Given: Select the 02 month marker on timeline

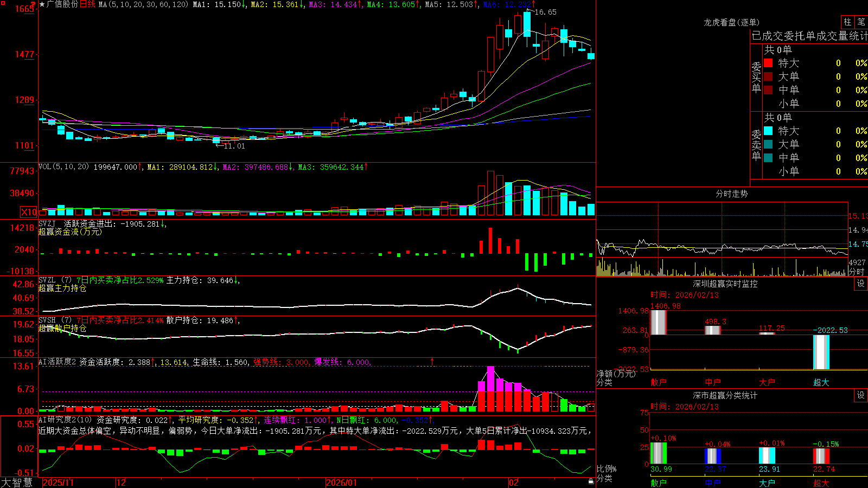Looking at the screenshot, I should 514,483.
